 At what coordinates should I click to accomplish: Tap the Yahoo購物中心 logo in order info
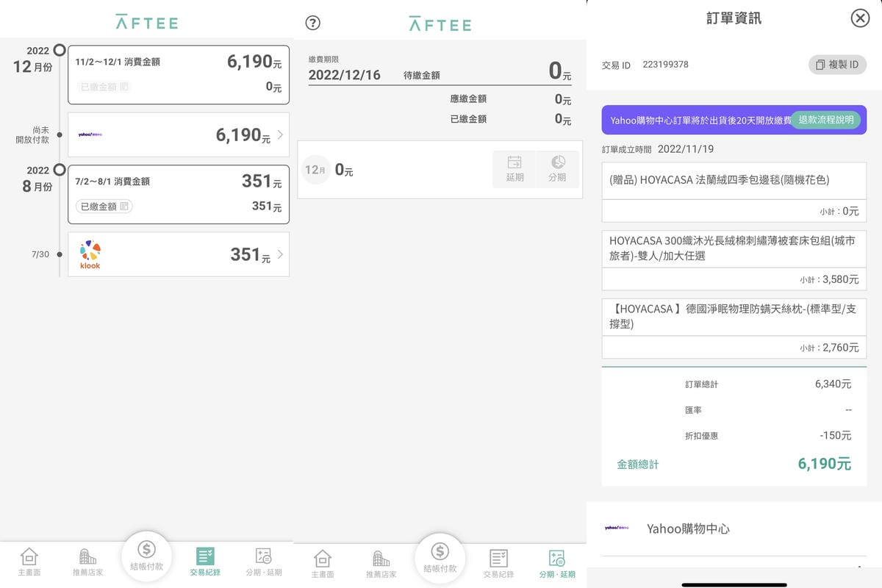click(617, 528)
